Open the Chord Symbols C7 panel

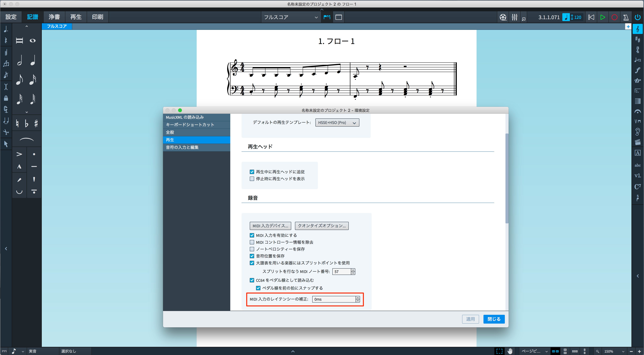pyautogui.click(x=638, y=186)
